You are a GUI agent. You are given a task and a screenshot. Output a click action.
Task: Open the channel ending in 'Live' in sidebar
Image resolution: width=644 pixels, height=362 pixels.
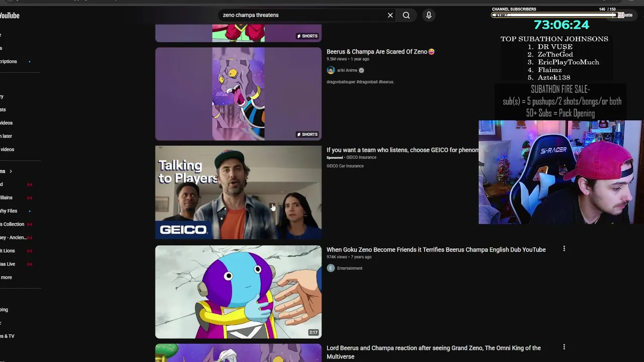(x=8, y=264)
